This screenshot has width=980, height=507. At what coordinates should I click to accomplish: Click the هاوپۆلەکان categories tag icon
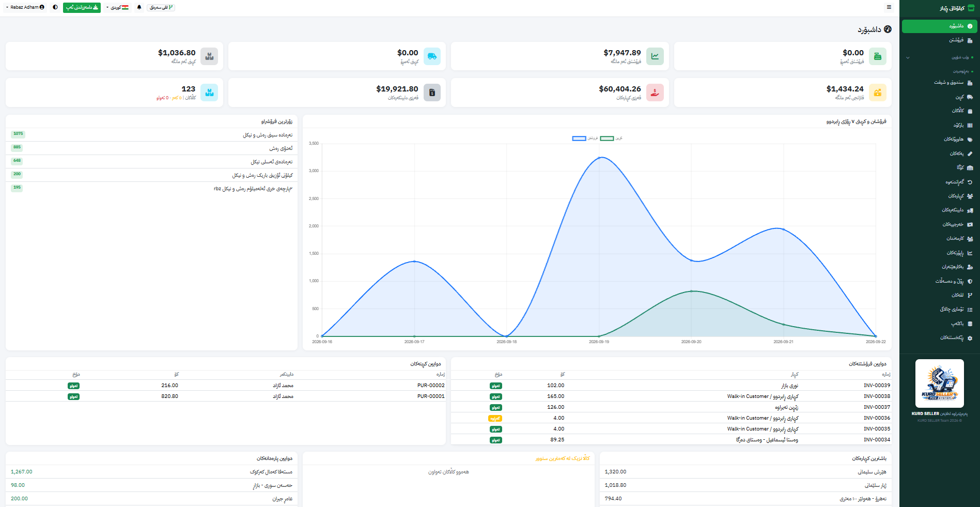click(x=970, y=139)
